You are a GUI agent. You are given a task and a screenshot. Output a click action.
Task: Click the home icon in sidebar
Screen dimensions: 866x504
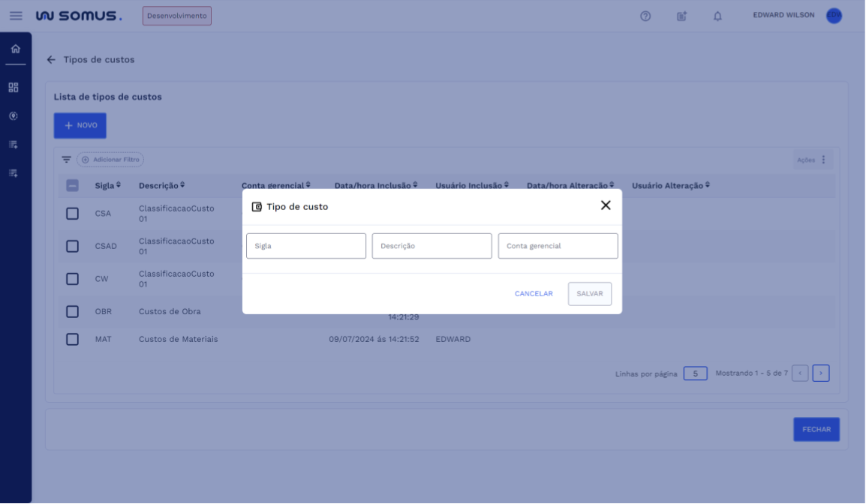point(15,49)
